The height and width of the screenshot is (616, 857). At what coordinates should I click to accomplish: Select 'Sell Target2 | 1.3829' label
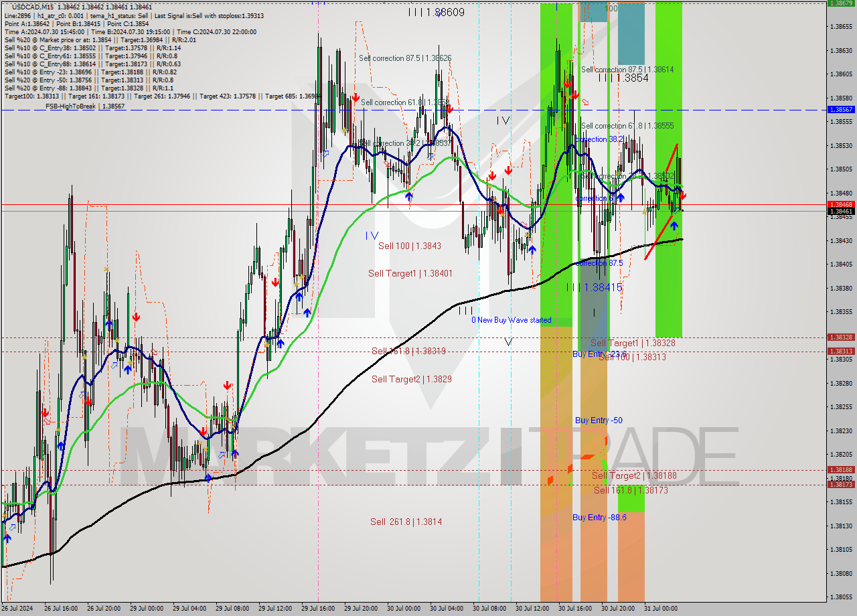(412, 379)
